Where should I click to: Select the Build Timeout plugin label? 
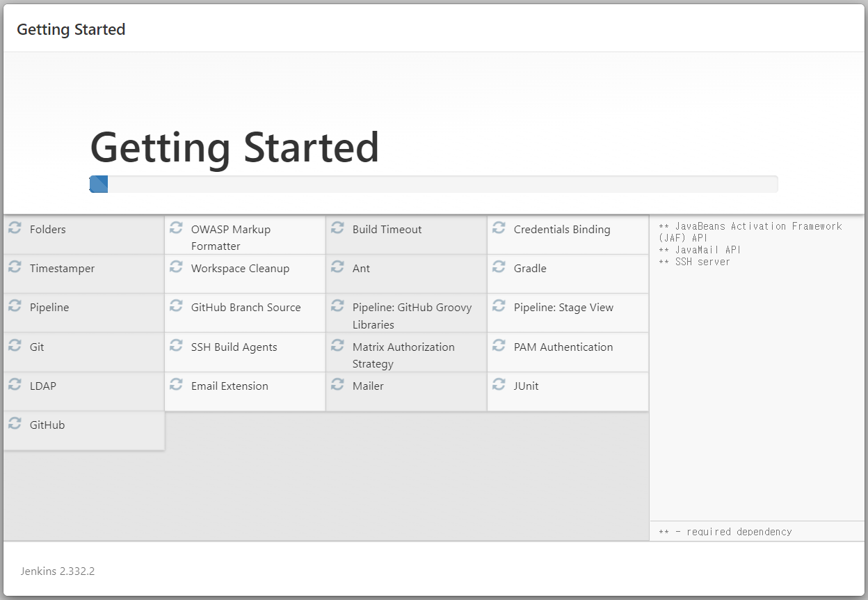[387, 229]
